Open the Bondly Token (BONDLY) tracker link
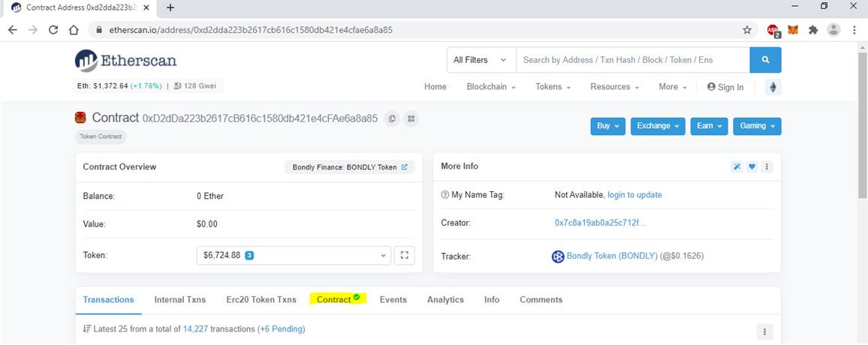Image resolution: width=868 pixels, height=345 pixels. [612, 256]
